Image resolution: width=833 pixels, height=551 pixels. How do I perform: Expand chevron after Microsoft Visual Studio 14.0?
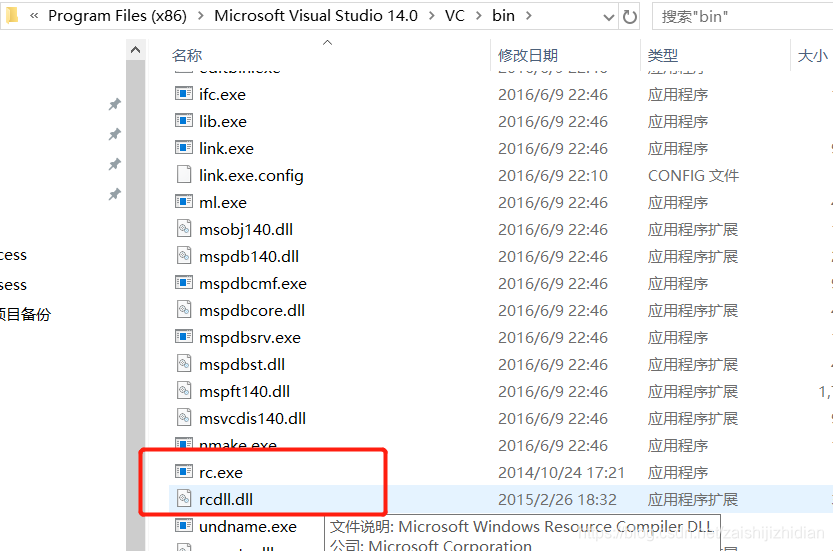(x=432, y=16)
